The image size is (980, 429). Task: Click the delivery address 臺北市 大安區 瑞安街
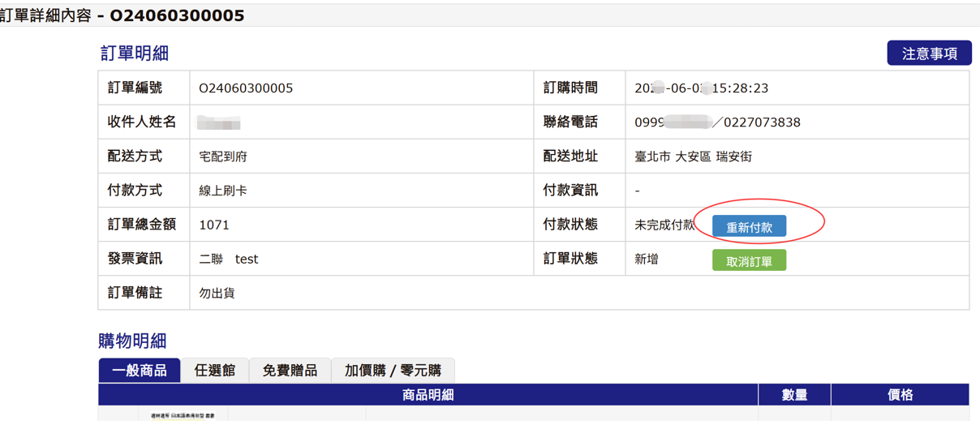click(693, 157)
